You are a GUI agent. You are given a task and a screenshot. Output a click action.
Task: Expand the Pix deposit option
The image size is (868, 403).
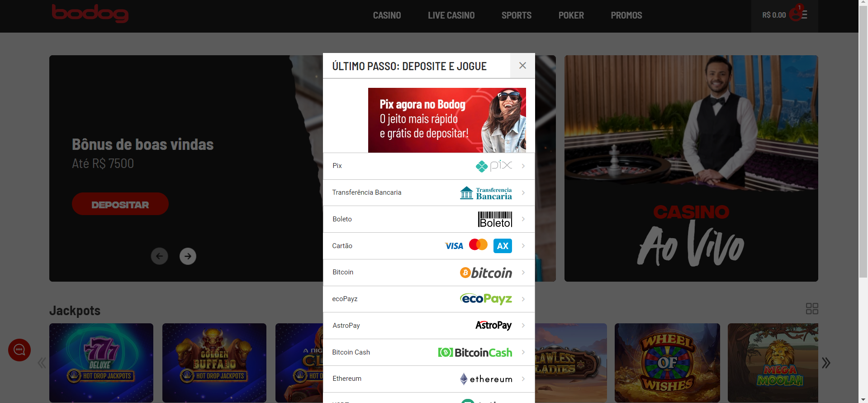point(523,166)
